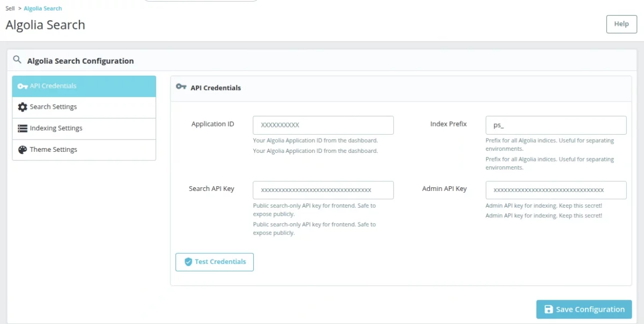Click the list icon beside Indexing Settings
Viewport: 644px width, 324px height.
(x=22, y=128)
